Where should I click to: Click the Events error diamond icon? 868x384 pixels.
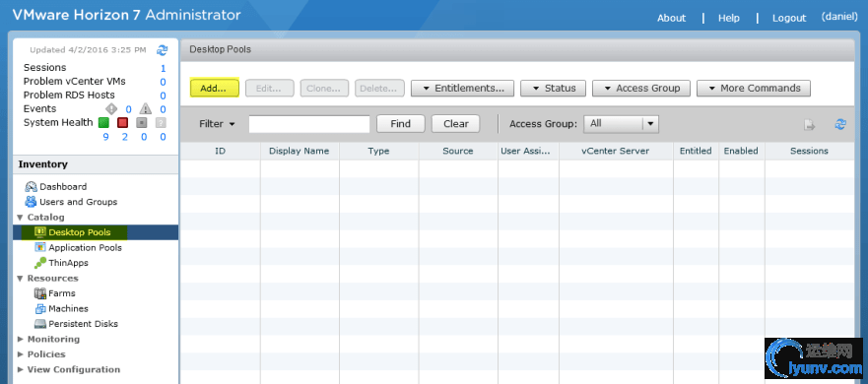(111, 108)
